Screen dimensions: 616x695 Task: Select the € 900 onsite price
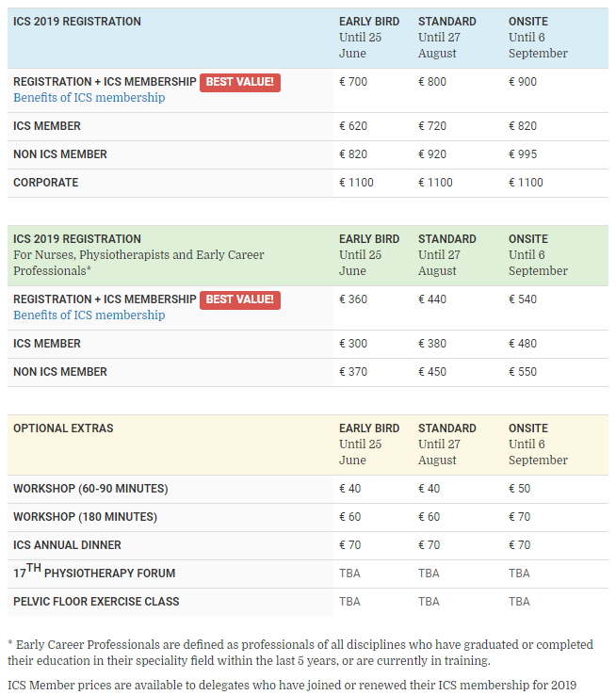[x=523, y=82]
